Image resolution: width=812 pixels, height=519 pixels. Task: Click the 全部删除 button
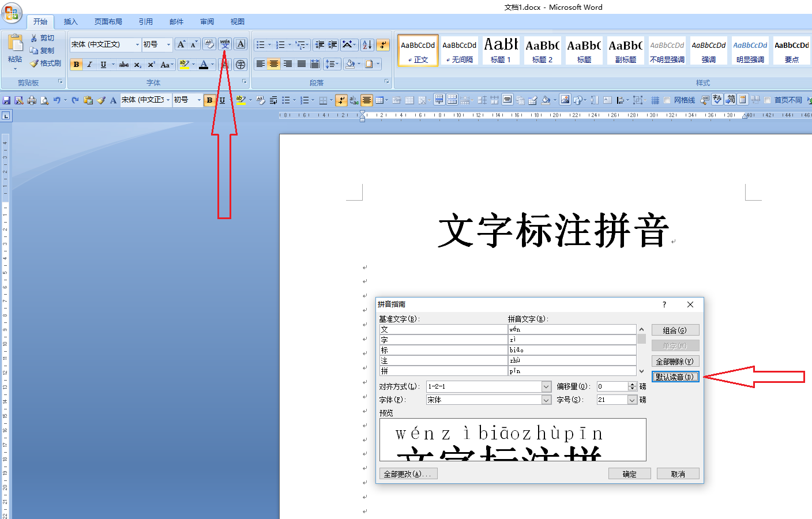[x=675, y=362]
